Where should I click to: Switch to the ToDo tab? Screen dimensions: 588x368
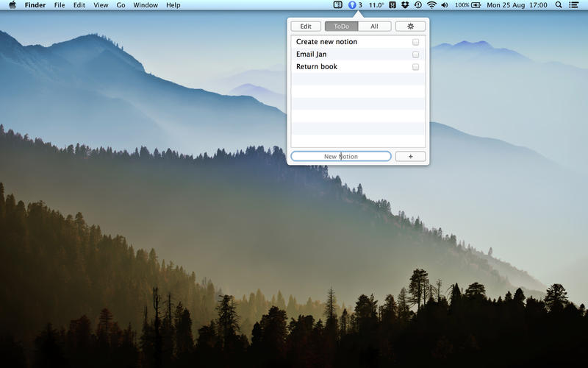tap(341, 26)
